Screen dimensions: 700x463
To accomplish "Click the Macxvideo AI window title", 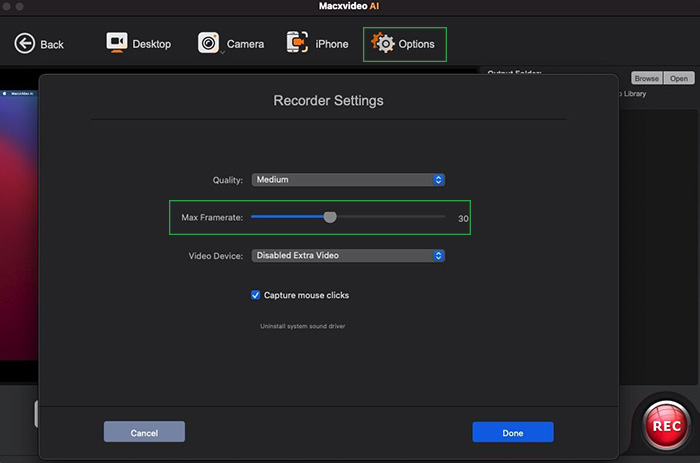I will [x=349, y=6].
